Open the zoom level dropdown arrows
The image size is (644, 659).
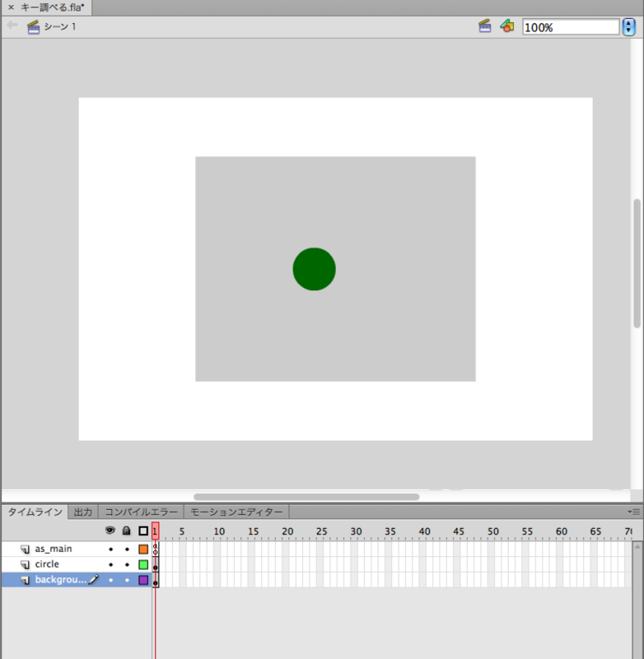coord(628,27)
